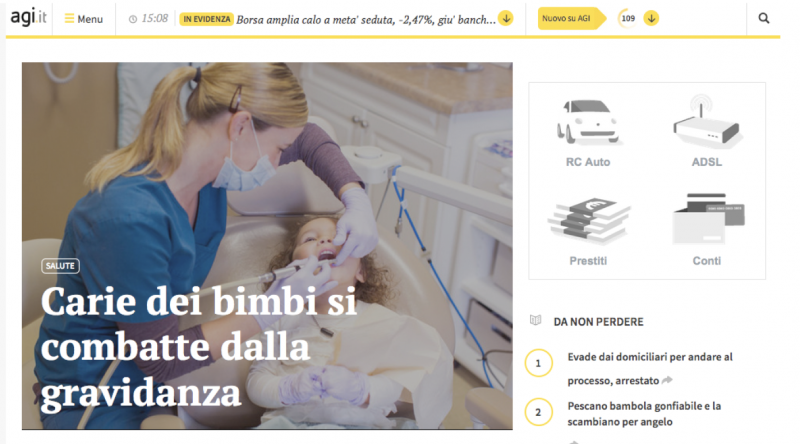Click the dentist article photo
The image size is (800, 444).
point(267,245)
